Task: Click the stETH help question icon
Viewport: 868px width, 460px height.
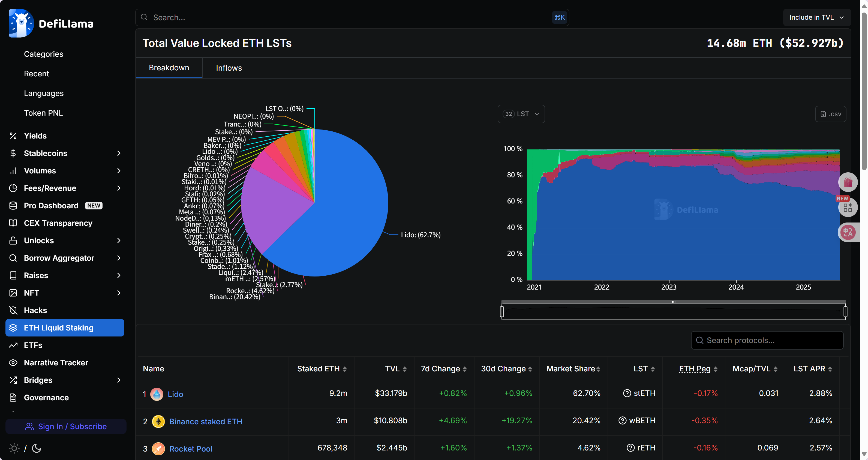Action: coord(627,393)
